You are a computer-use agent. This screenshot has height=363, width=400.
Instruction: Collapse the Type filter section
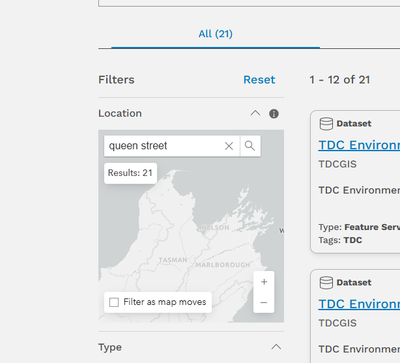(x=276, y=347)
